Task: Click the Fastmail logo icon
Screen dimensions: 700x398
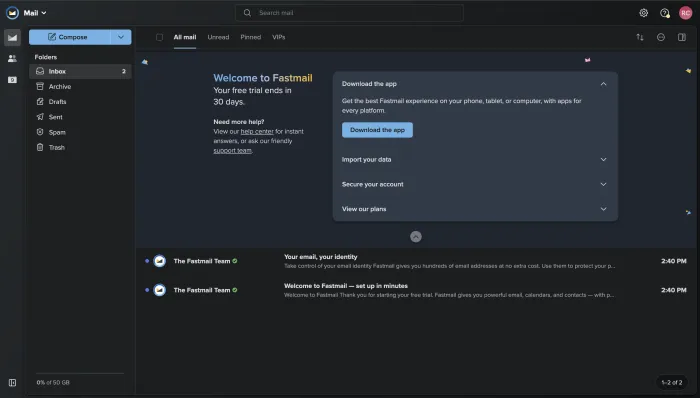Action: point(12,13)
